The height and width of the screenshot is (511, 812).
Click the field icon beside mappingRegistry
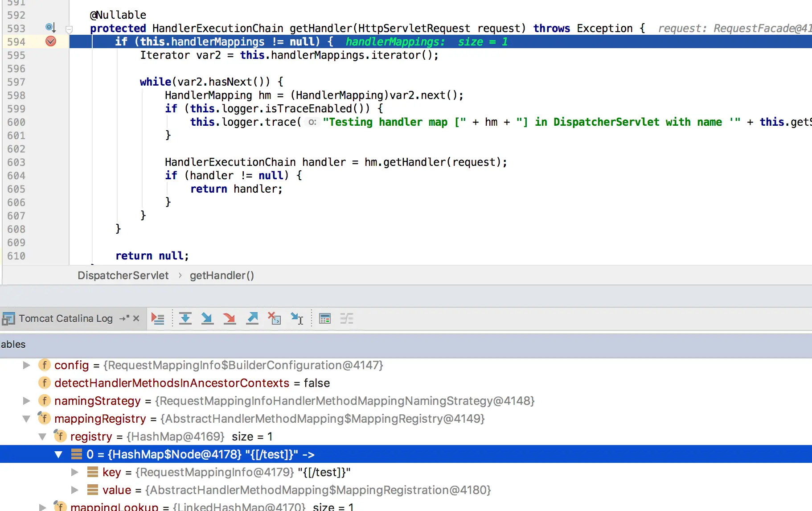(x=44, y=418)
